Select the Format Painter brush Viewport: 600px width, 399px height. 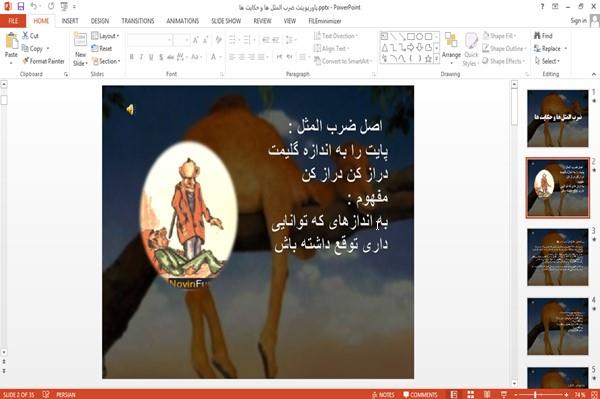coord(26,61)
